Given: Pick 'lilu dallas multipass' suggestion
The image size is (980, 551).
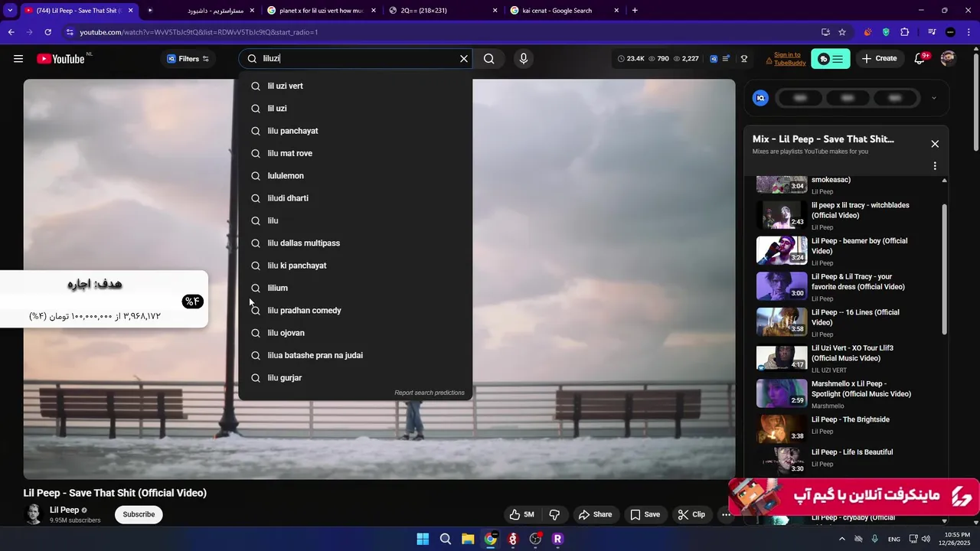Looking at the screenshot, I should pyautogui.click(x=355, y=243).
